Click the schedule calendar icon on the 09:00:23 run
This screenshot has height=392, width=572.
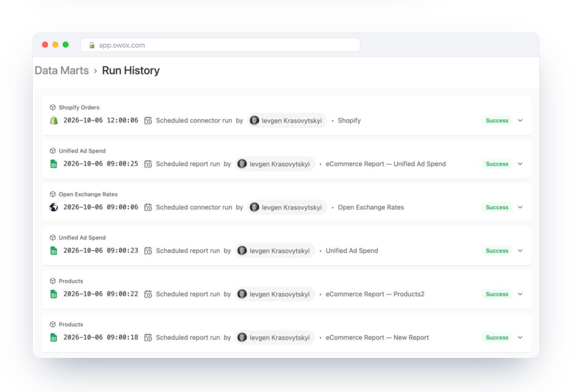148,251
